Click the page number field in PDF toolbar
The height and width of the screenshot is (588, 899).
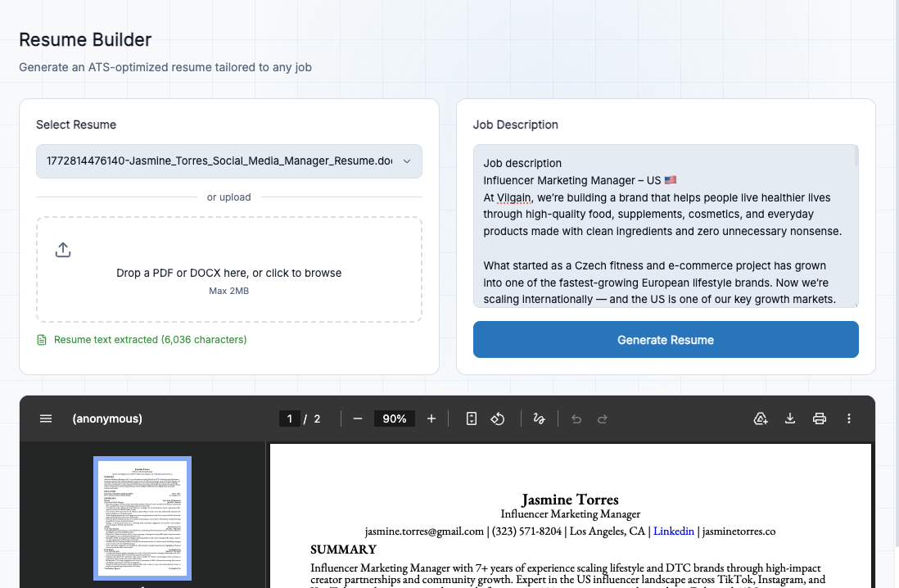tap(289, 418)
